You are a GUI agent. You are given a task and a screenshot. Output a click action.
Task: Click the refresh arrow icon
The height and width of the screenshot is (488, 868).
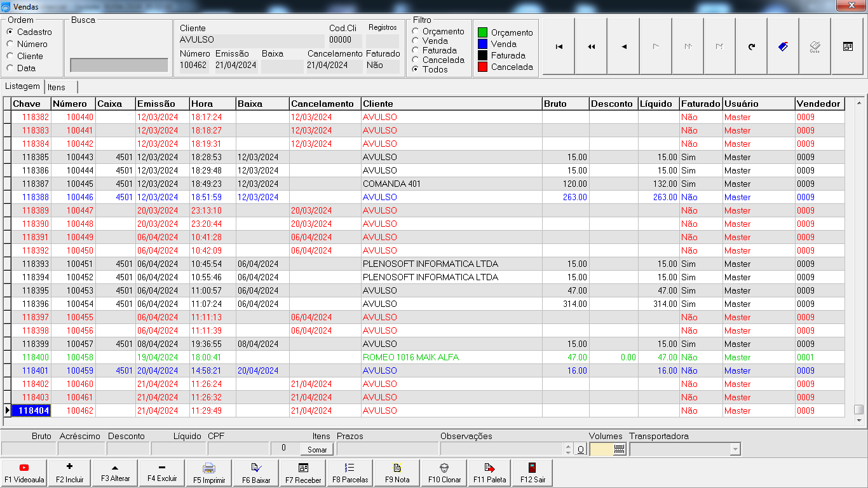[752, 46]
